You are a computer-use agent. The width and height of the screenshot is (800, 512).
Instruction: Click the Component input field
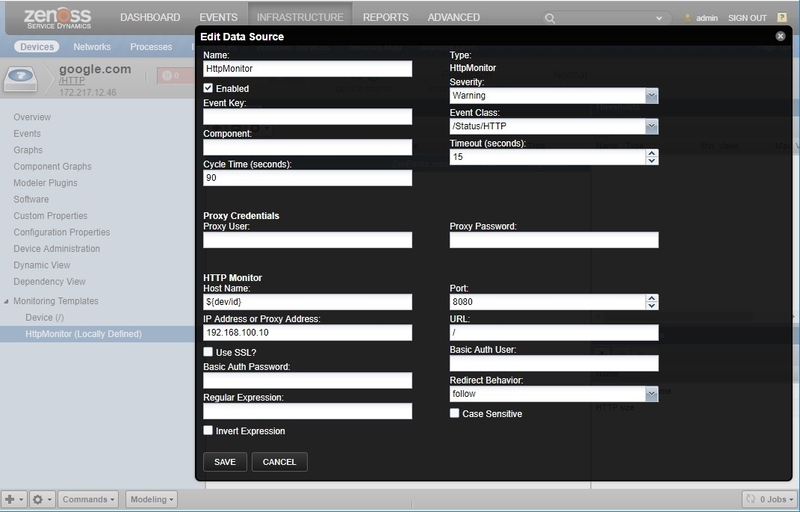[308, 147]
